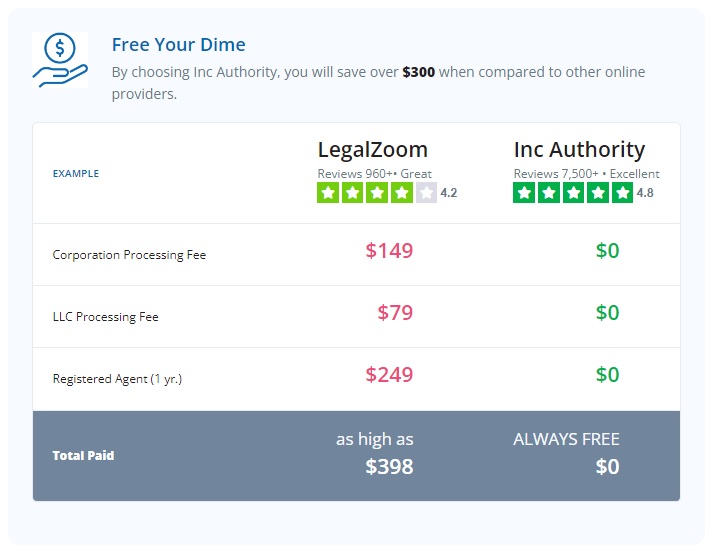Click LegalZoom's third rating star
This screenshot has width=712, height=550.
click(377, 193)
